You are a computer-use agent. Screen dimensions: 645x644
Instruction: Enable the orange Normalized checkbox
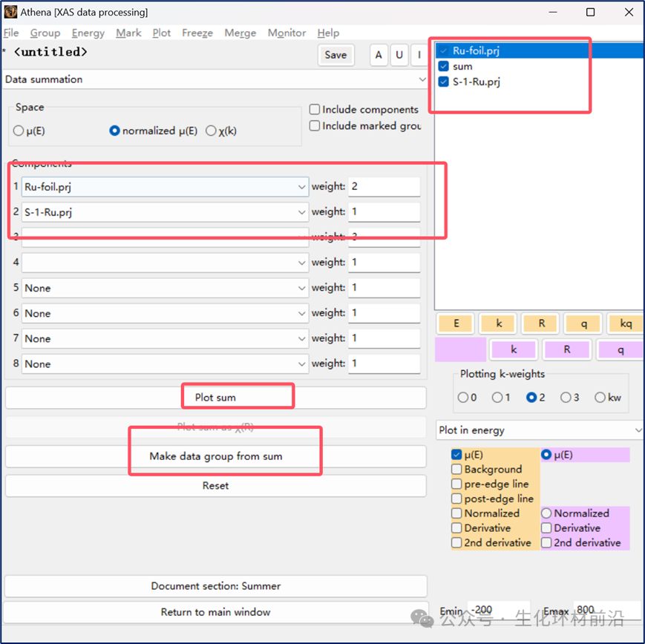[x=456, y=513]
